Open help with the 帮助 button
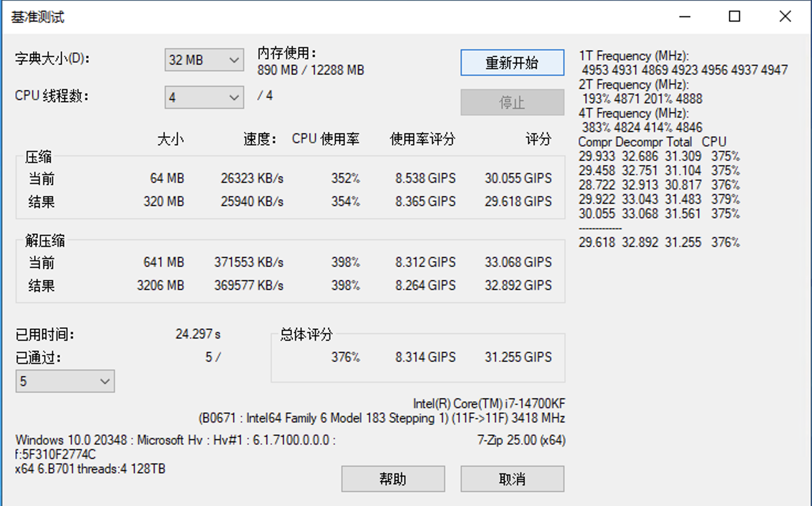This screenshot has width=812, height=506. 393,478
